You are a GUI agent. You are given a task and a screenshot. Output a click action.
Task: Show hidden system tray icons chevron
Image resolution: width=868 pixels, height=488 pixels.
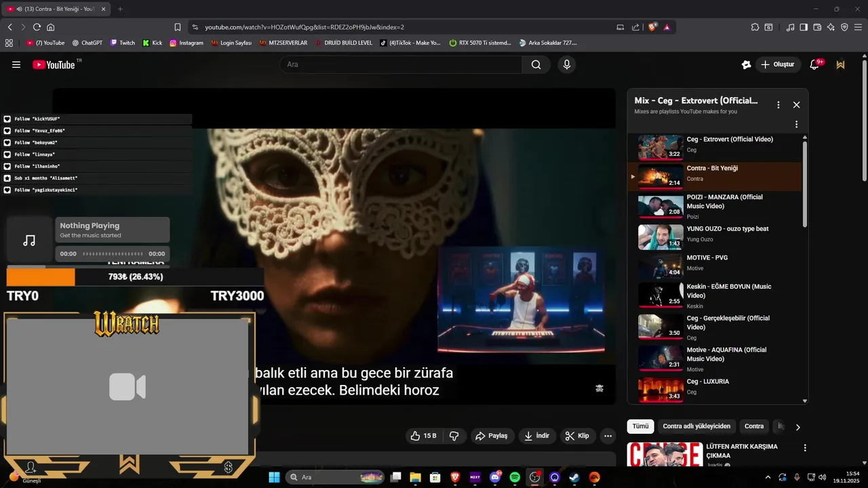click(768, 477)
